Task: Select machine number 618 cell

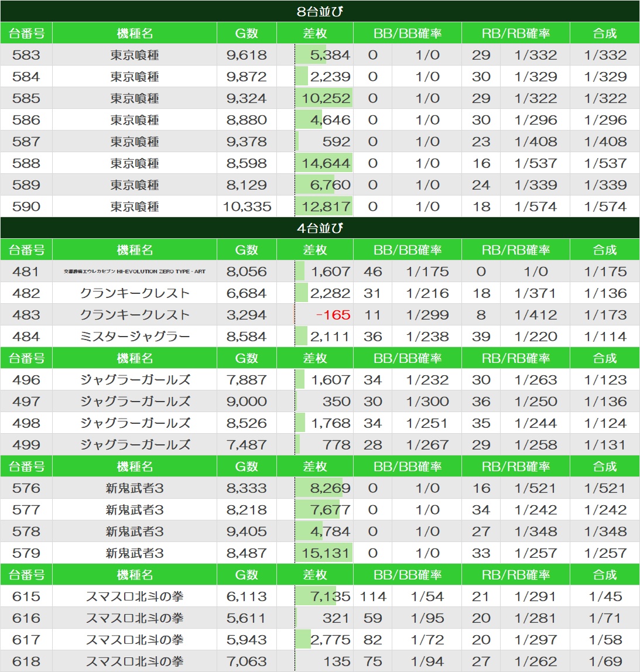Action: 26,661
